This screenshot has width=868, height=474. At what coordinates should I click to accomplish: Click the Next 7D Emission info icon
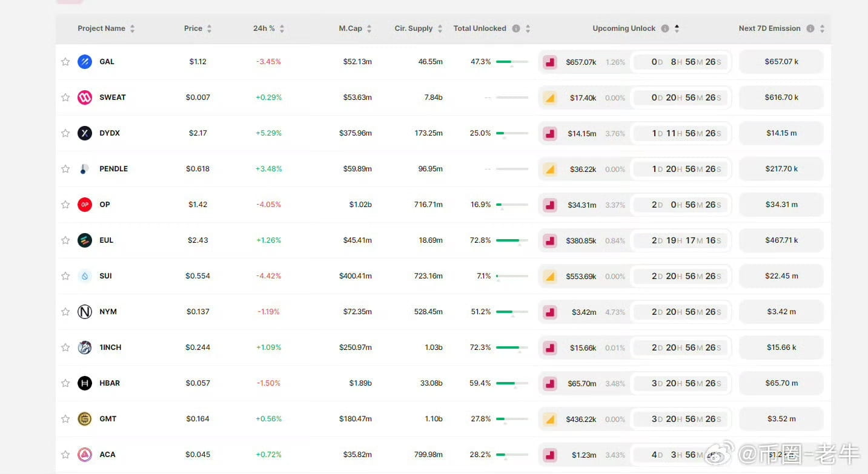tap(810, 28)
